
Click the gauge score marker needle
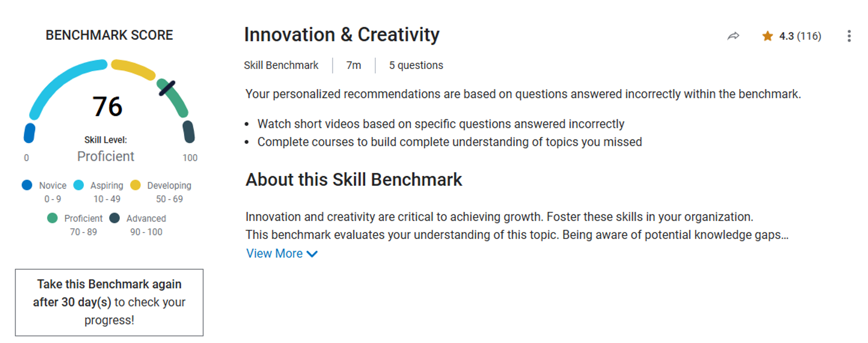(x=166, y=88)
